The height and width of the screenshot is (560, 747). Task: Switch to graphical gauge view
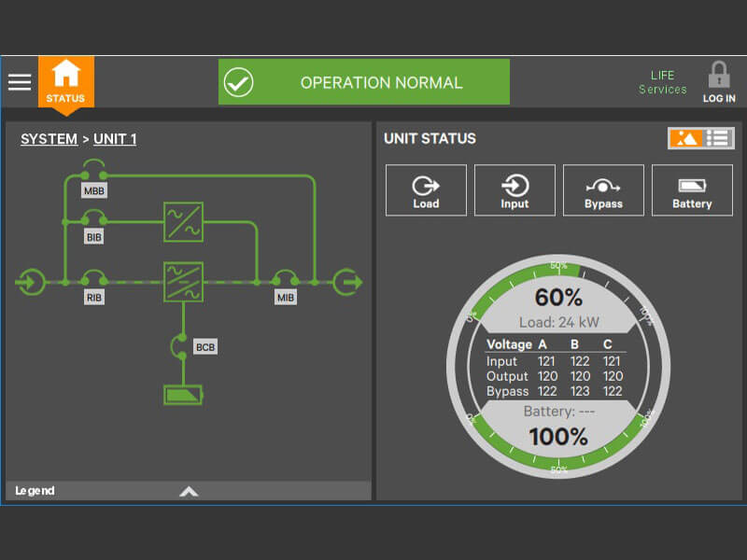(x=686, y=138)
